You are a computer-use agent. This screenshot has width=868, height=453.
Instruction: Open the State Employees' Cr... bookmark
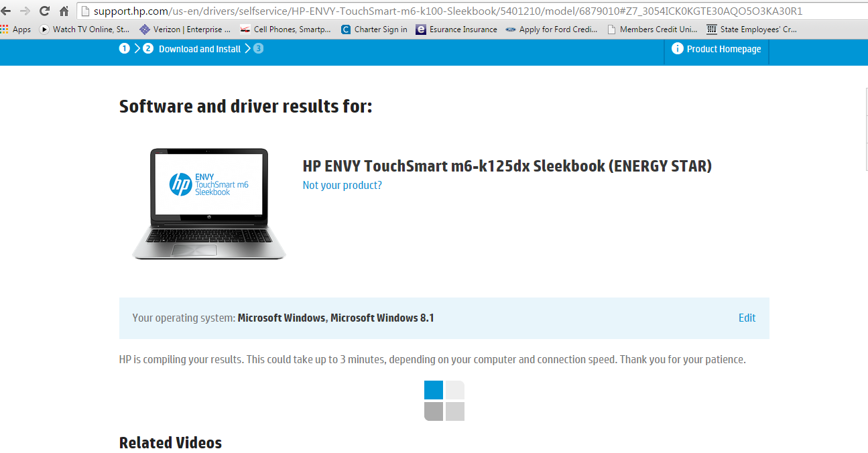(752, 29)
